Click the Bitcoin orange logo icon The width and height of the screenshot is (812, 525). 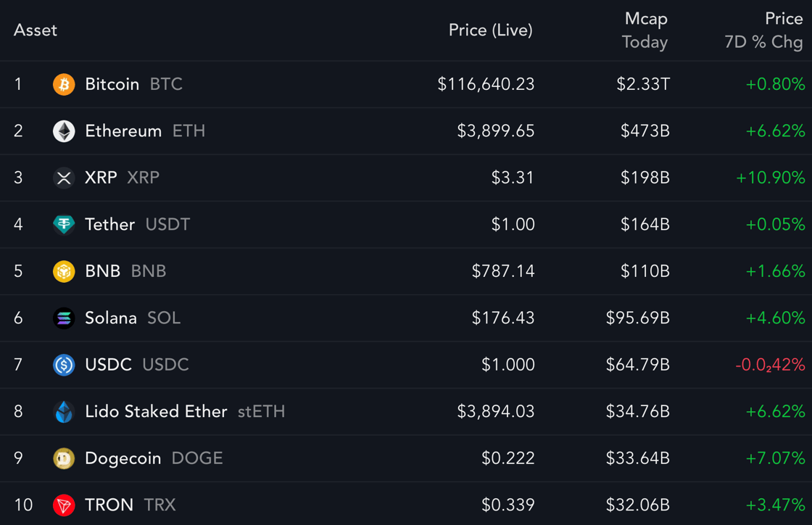[x=64, y=84]
